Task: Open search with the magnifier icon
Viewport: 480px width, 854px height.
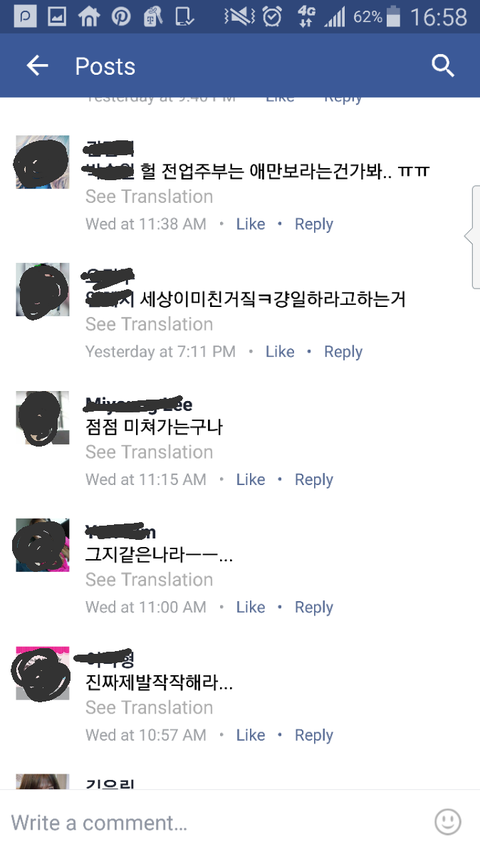Action: click(x=443, y=66)
